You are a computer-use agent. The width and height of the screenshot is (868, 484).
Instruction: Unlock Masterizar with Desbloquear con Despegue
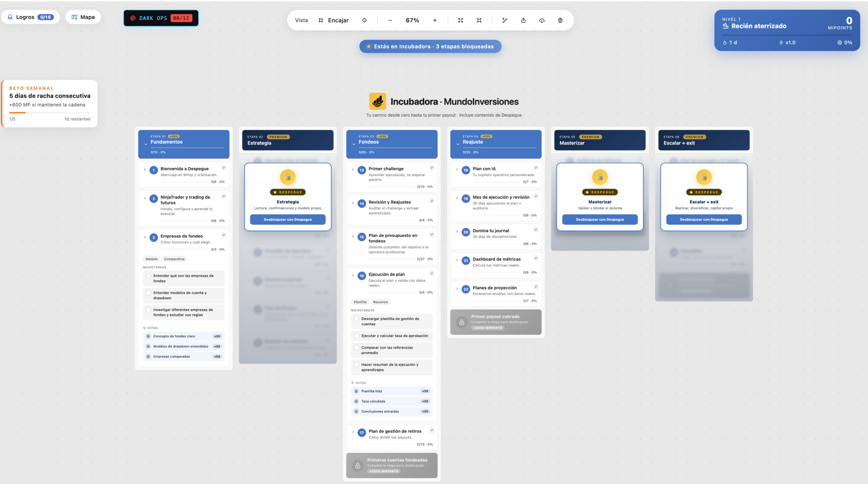[600, 220]
